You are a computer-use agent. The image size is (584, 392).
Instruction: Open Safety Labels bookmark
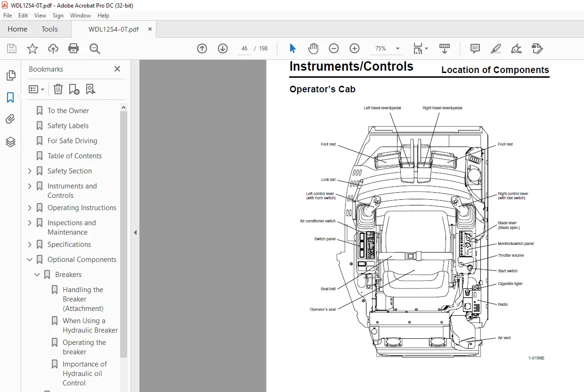[x=68, y=126]
